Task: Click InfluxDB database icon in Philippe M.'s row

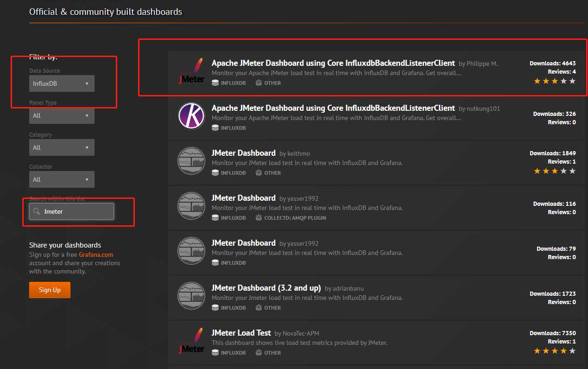Action: point(215,83)
